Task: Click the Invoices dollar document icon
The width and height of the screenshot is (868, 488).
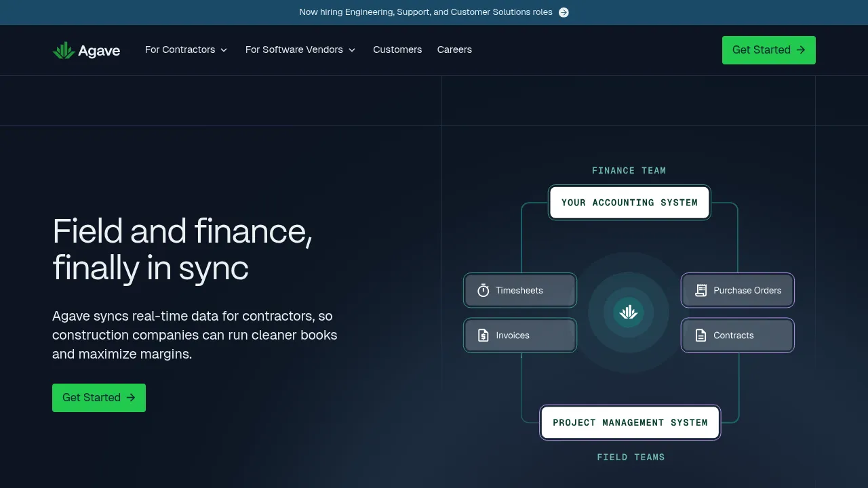Action: (483, 335)
